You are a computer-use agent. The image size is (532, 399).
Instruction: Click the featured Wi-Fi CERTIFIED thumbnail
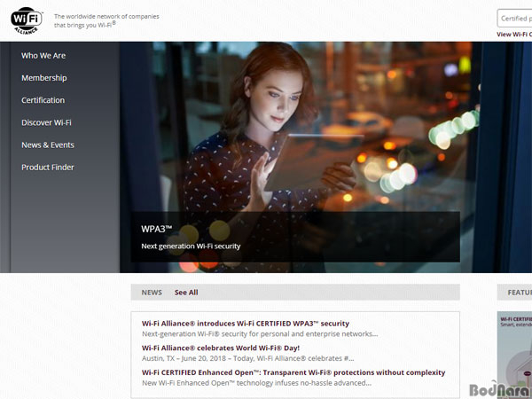(x=514, y=355)
